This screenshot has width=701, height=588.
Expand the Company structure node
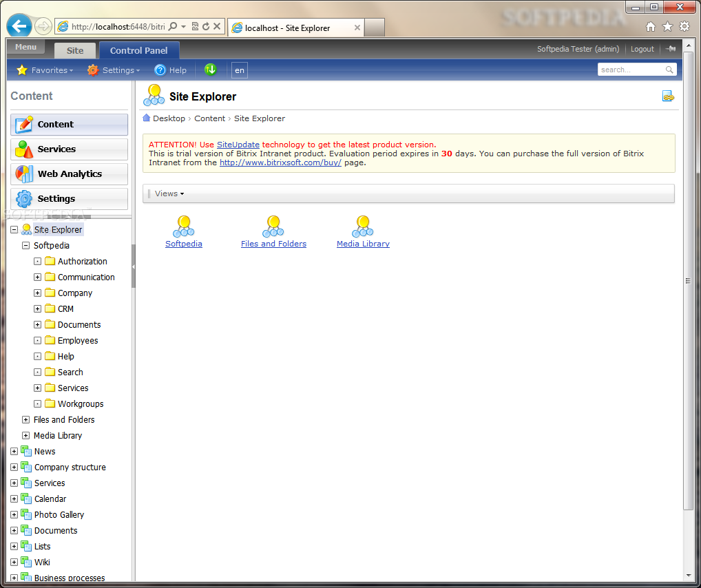click(14, 467)
